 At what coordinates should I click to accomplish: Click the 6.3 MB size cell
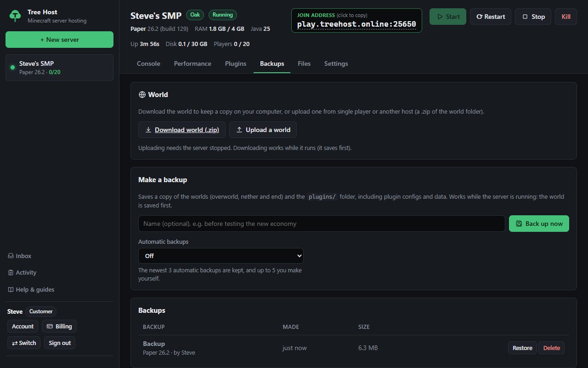pos(368,348)
